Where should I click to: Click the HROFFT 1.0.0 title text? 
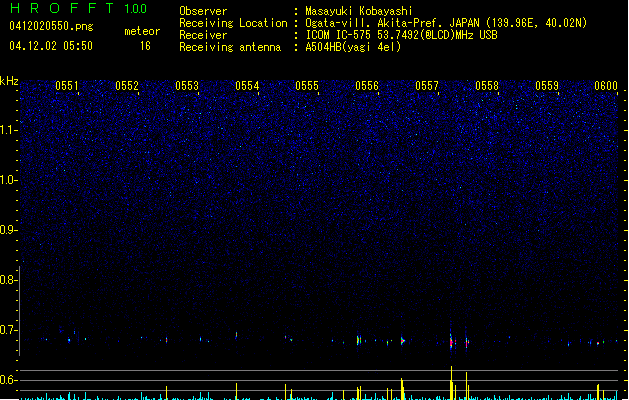(x=79, y=8)
